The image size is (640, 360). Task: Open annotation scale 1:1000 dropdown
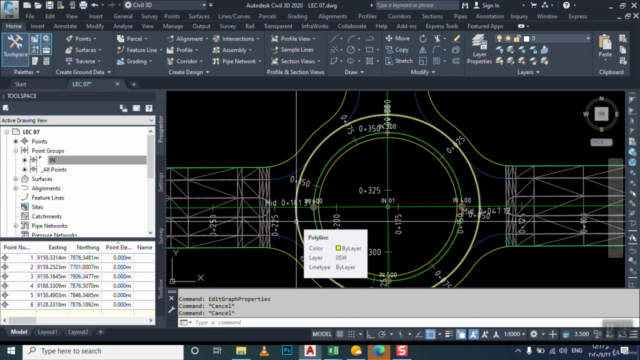tap(514, 334)
